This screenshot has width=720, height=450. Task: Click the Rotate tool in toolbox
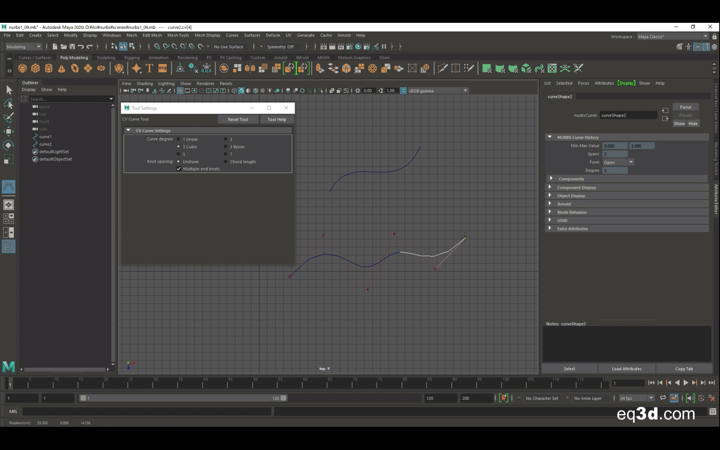[8, 145]
